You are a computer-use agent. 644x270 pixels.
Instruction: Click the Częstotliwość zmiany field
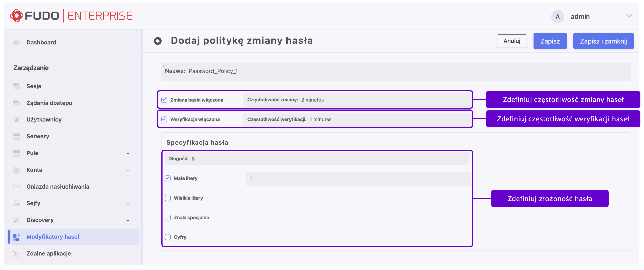point(357,100)
